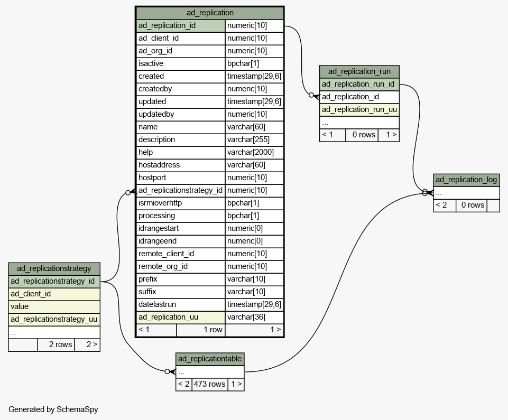This screenshot has height=420, width=508.
Task: Select ad_replicationstrategy_id column in ad_replication
Action: pyautogui.click(x=180, y=190)
